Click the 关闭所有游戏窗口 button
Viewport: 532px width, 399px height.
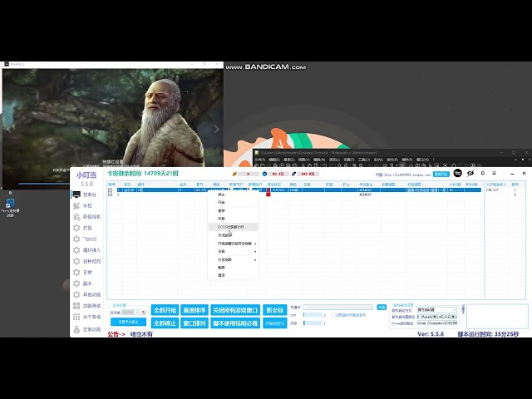235,310
